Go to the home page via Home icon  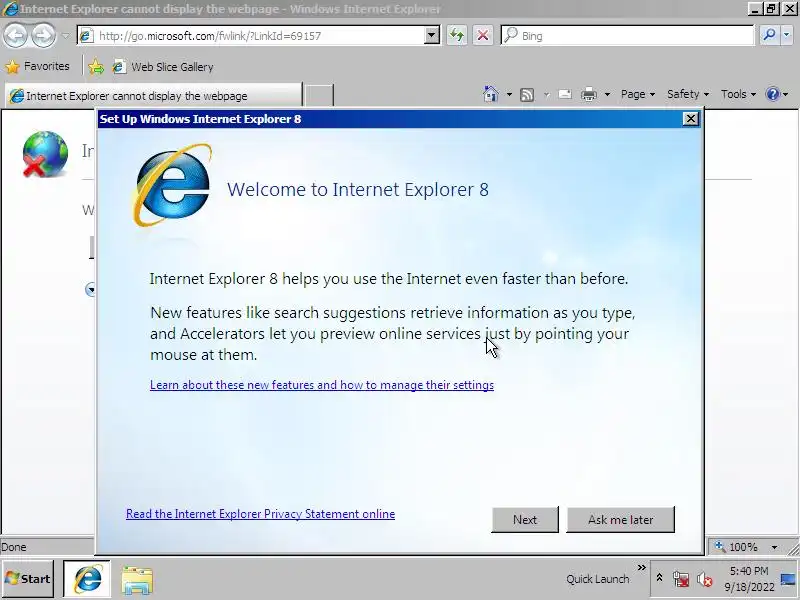point(490,94)
